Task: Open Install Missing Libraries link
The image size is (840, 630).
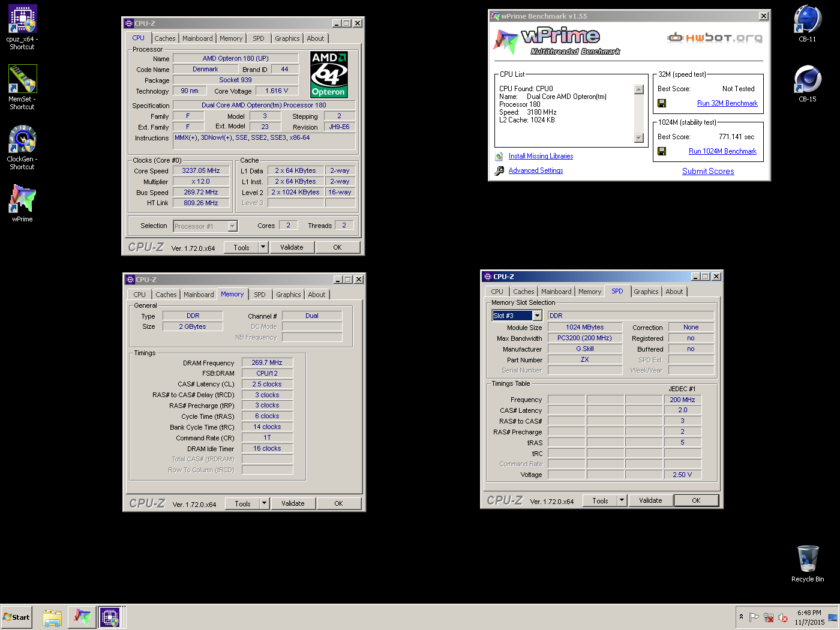Action: [541, 156]
